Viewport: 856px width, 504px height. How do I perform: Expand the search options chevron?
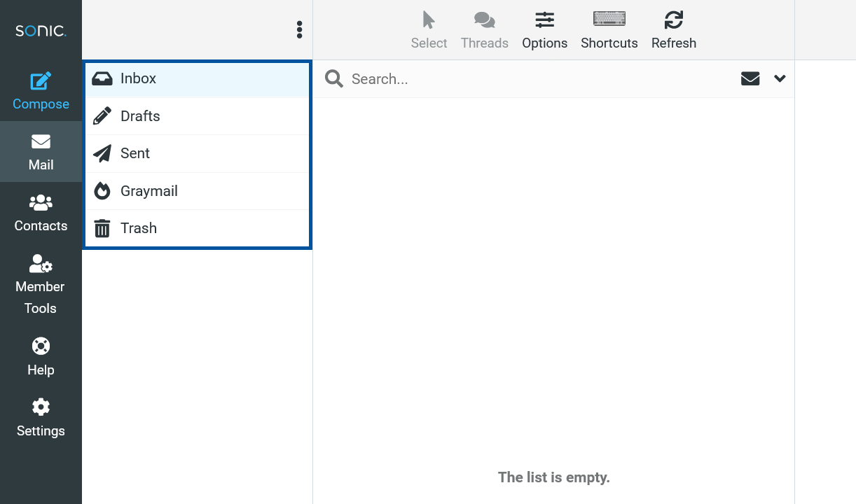[780, 78]
